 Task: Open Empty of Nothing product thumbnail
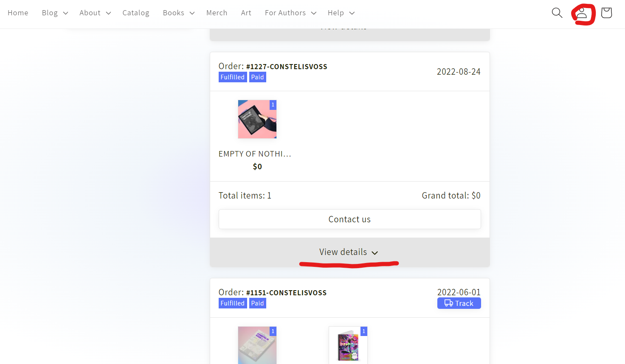(257, 119)
